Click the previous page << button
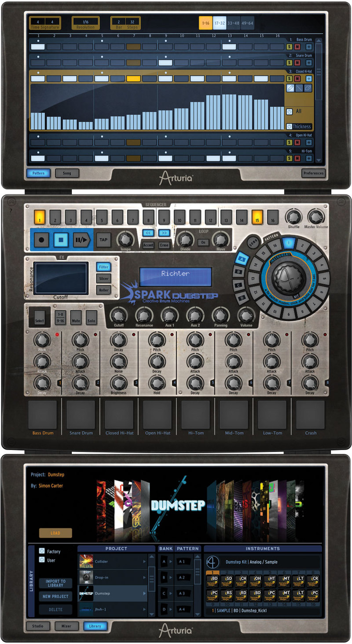352x644 pixels. (x=148, y=233)
